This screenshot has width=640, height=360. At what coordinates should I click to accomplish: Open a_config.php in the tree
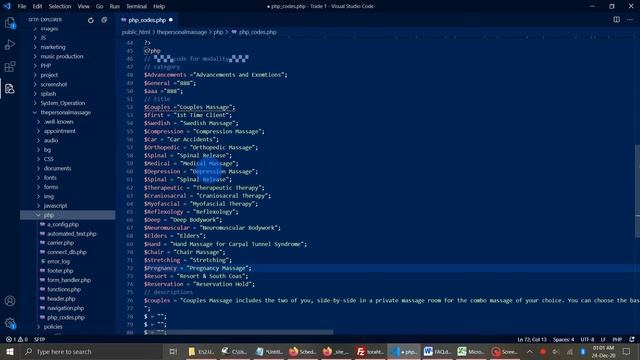[x=63, y=224]
